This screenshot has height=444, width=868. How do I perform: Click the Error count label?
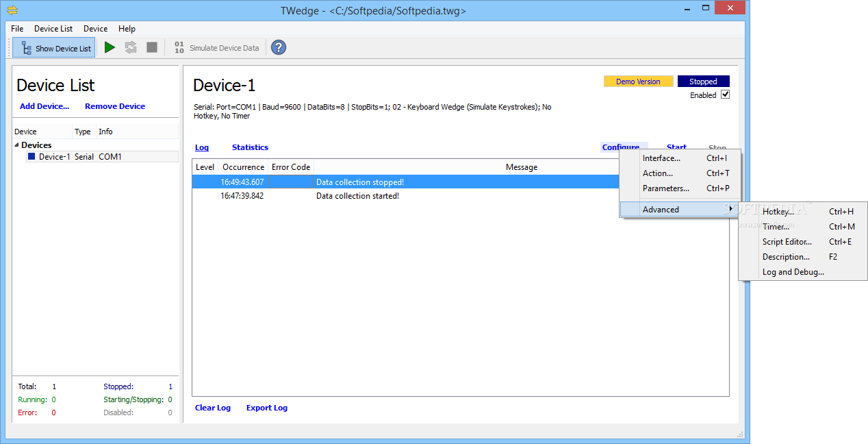click(27, 412)
